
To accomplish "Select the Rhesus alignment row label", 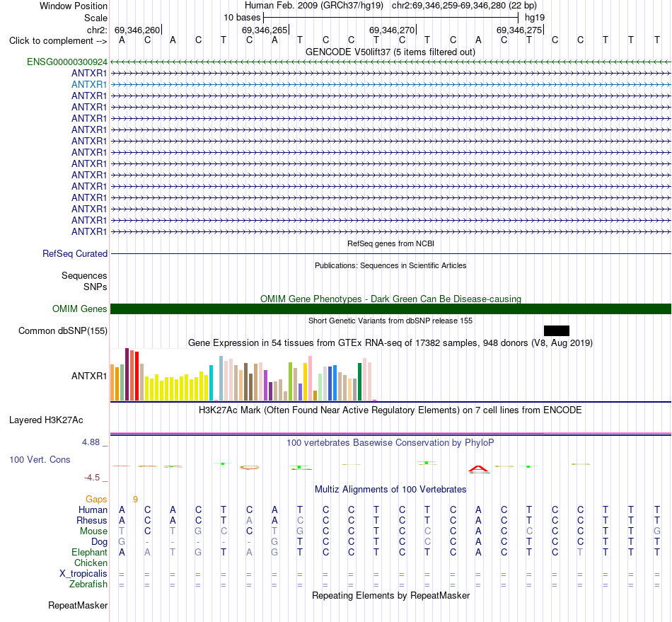I will click(92, 520).
